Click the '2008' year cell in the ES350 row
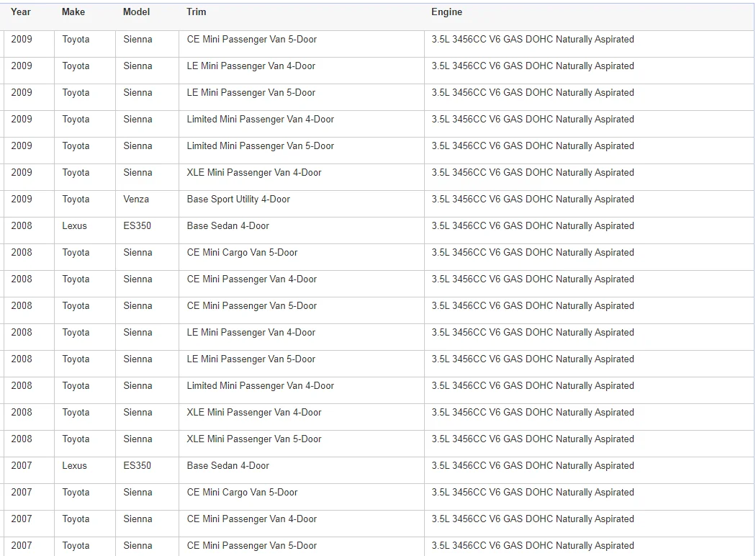 pyautogui.click(x=21, y=225)
